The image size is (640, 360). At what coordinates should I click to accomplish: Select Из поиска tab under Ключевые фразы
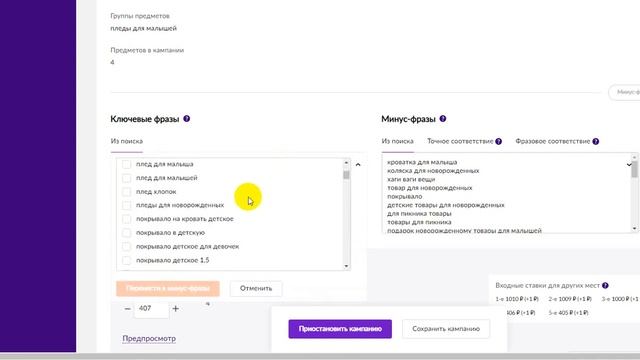coord(127,141)
